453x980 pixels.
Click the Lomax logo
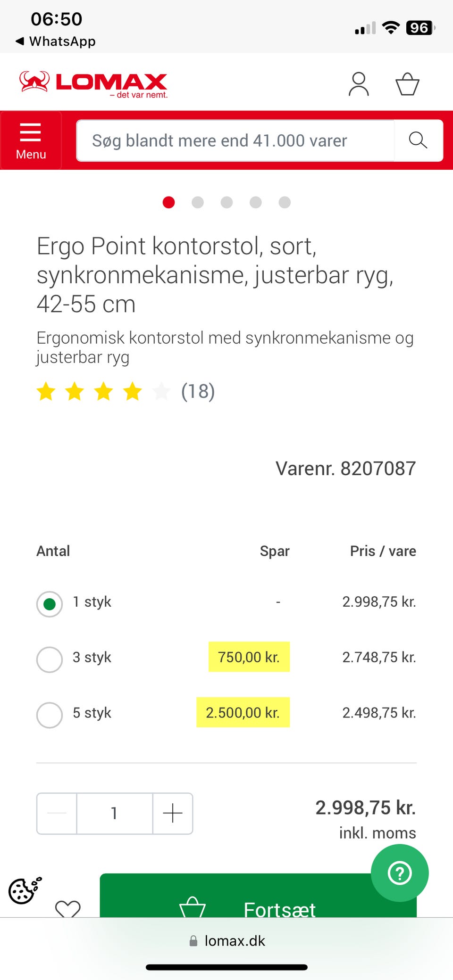[x=93, y=84]
